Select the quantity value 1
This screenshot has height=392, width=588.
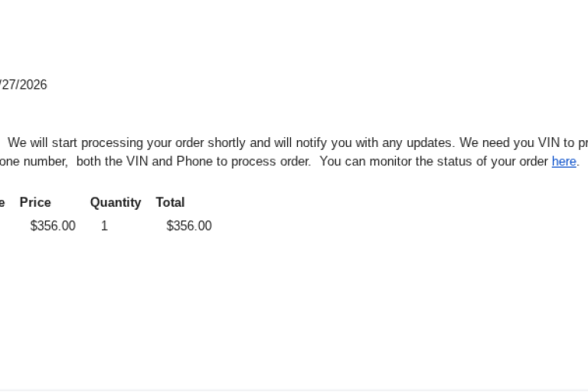click(104, 226)
